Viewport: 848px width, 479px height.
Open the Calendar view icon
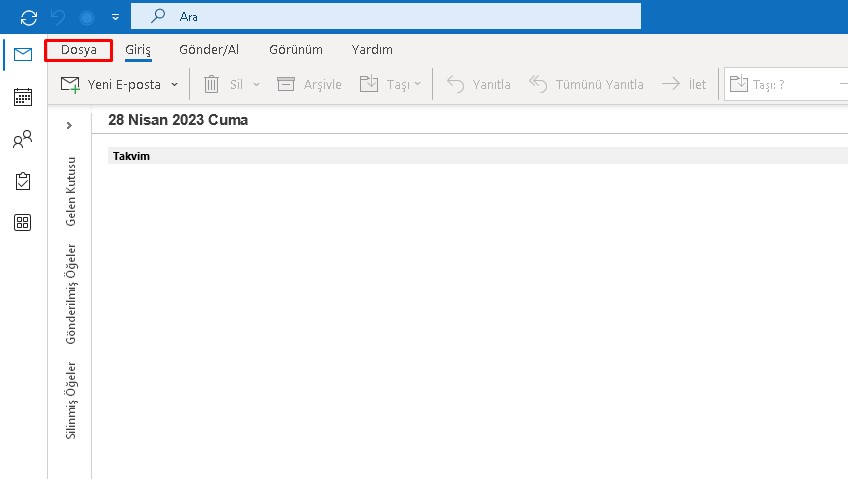click(22, 97)
